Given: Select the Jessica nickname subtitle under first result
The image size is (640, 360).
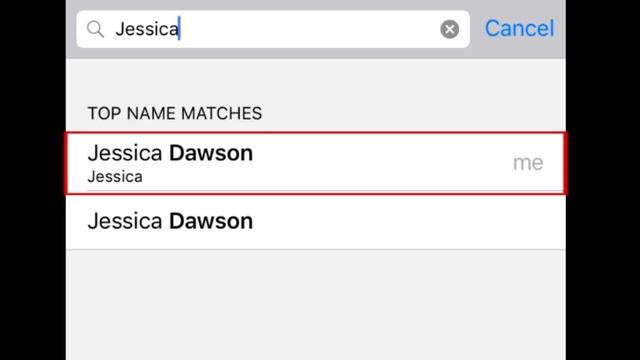Looking at the screenshot, I should point(115,177).
